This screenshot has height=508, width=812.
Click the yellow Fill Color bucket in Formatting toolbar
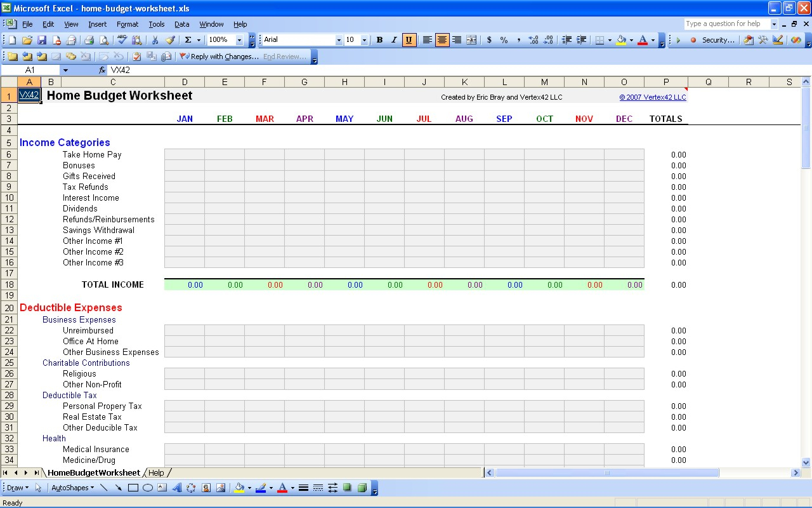621,40
